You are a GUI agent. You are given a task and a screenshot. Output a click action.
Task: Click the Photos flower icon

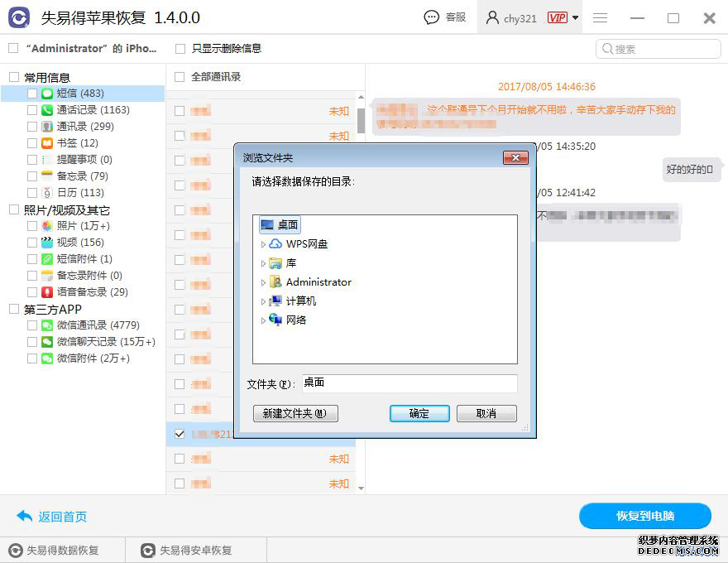point(47,226)
